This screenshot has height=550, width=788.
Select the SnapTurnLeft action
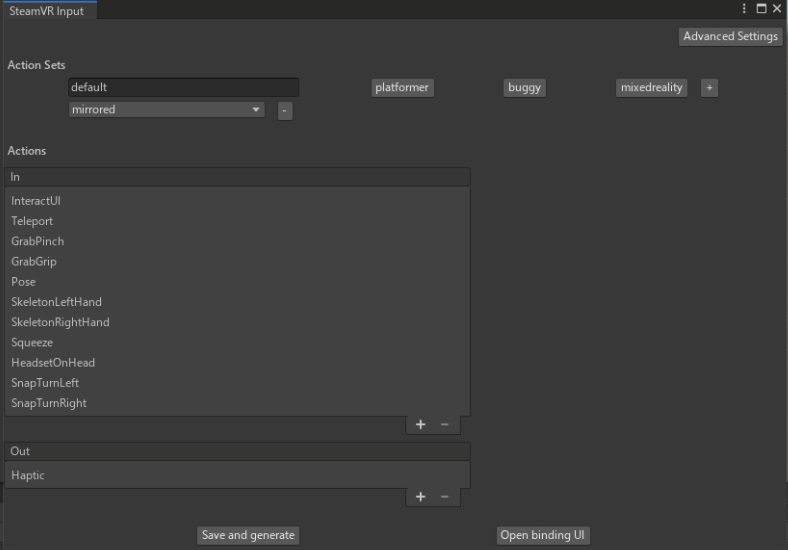[x=237, y=383]
